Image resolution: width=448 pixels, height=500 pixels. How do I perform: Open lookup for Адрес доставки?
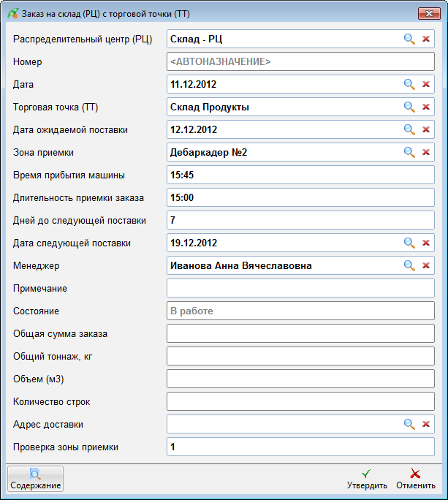click(x=409, y=424)
